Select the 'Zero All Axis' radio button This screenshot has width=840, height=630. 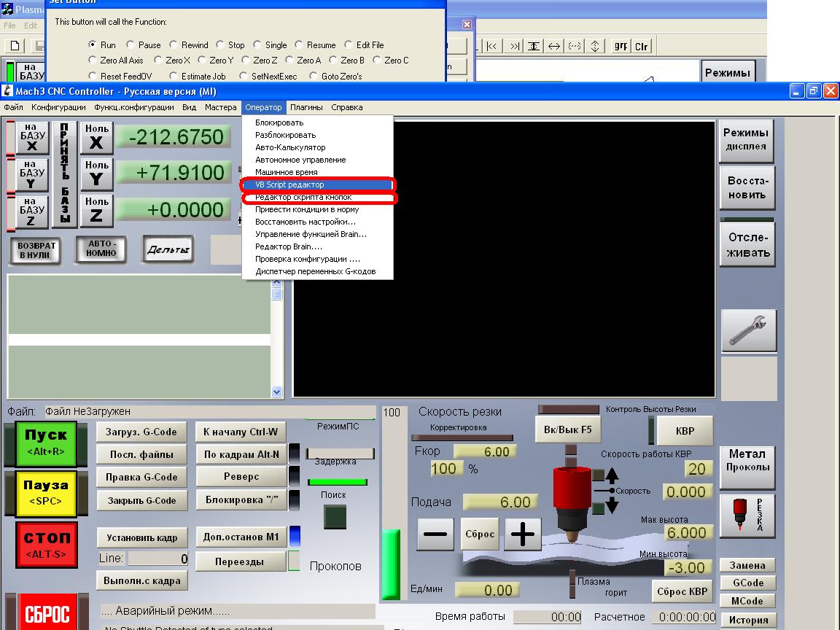coord(93,60)
